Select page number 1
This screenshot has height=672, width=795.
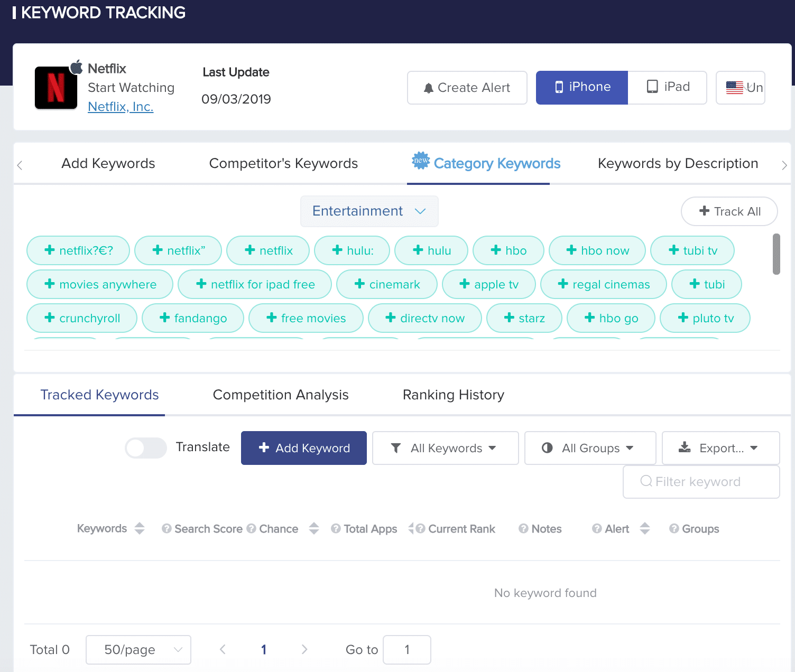pyautogui.click(x=264, y=650)
